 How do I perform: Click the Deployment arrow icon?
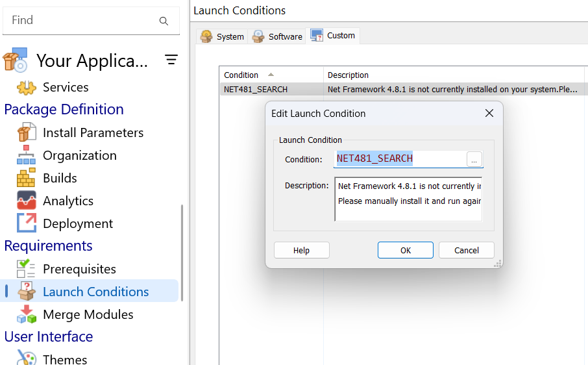(x=27, y=223)
